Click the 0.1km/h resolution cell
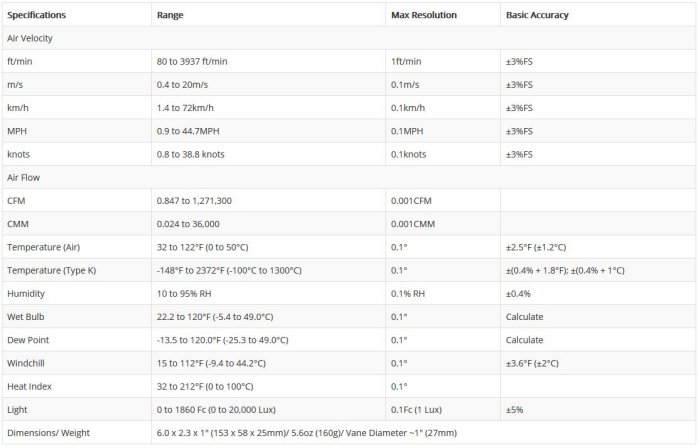The width and height of the screenshot is (700, 448). tap(411, 108)
